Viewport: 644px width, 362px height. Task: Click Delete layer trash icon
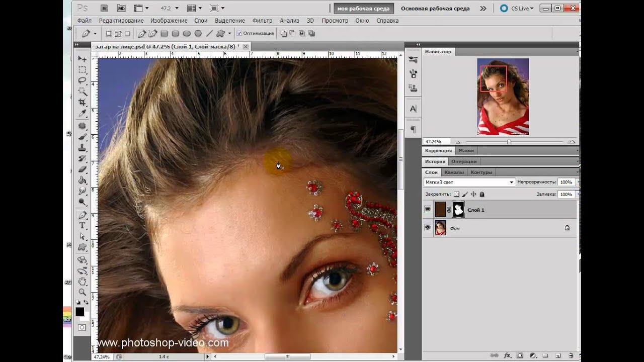pyautogui.click(x=571, y=355)
